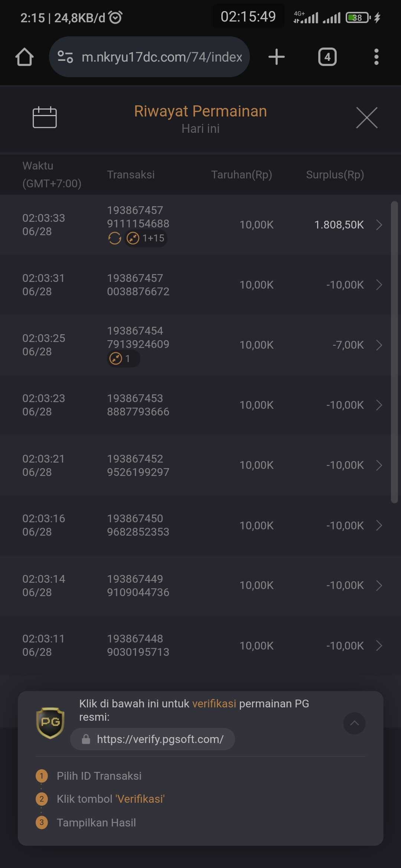The image size is (401, 868).
Task: Select the transaction row at 02:03:11
Action: coord(200,645)
